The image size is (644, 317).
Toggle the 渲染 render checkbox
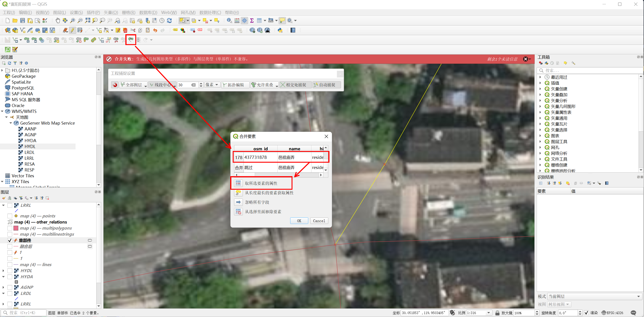pyautogui.click(x=586, y=312)
